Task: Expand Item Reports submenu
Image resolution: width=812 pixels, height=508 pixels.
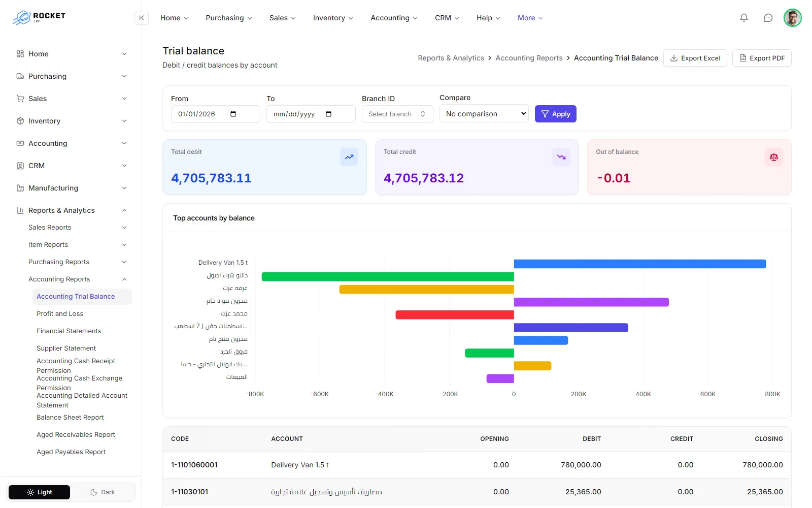Action: pyautogui.click(x=124, y=245)
